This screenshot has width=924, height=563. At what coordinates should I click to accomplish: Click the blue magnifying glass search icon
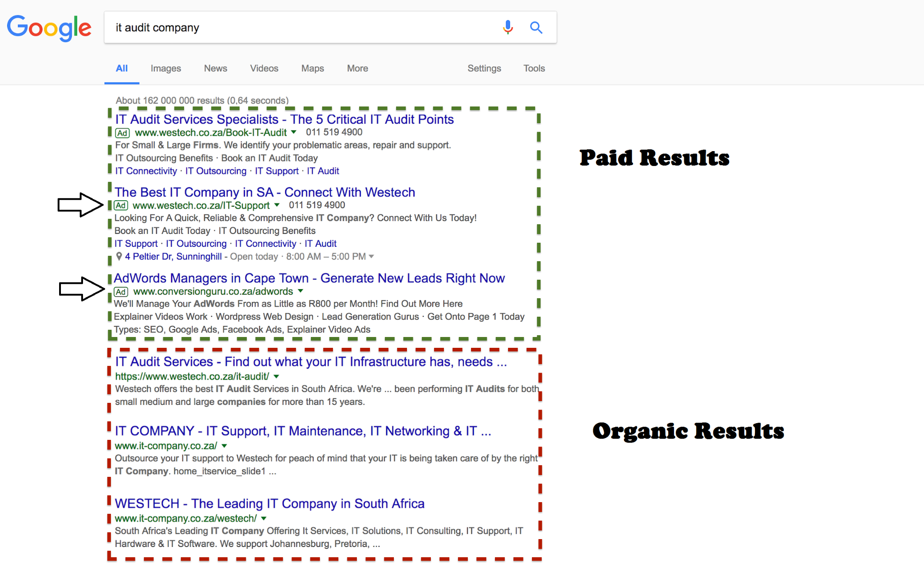[x=536, y=28]
